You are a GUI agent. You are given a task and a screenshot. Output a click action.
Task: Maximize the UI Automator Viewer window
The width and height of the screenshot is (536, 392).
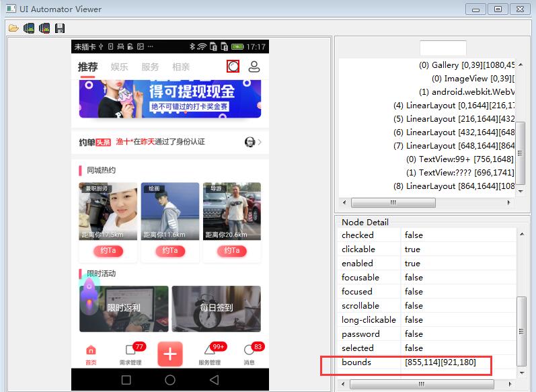point(498,9)
